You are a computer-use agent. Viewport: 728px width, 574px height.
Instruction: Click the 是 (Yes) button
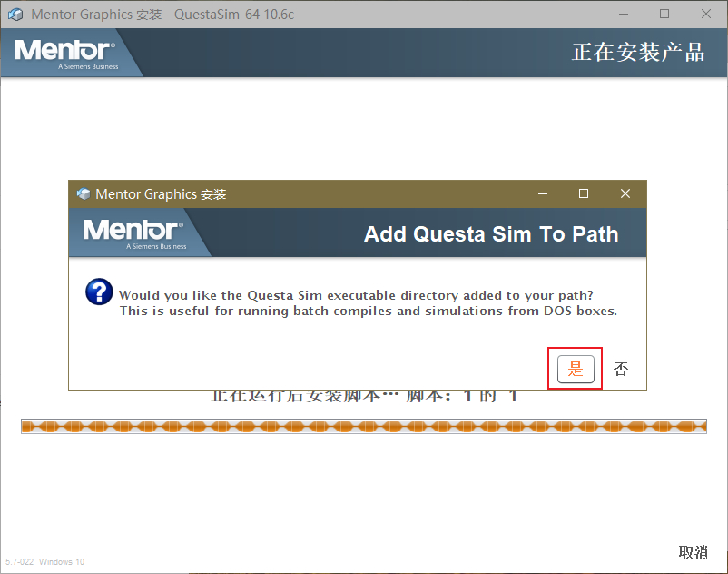(576, 369)
